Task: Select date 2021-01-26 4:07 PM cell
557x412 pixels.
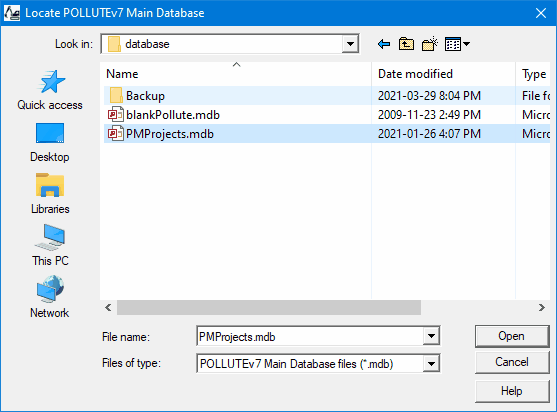Action: click(x=429, y=134)
